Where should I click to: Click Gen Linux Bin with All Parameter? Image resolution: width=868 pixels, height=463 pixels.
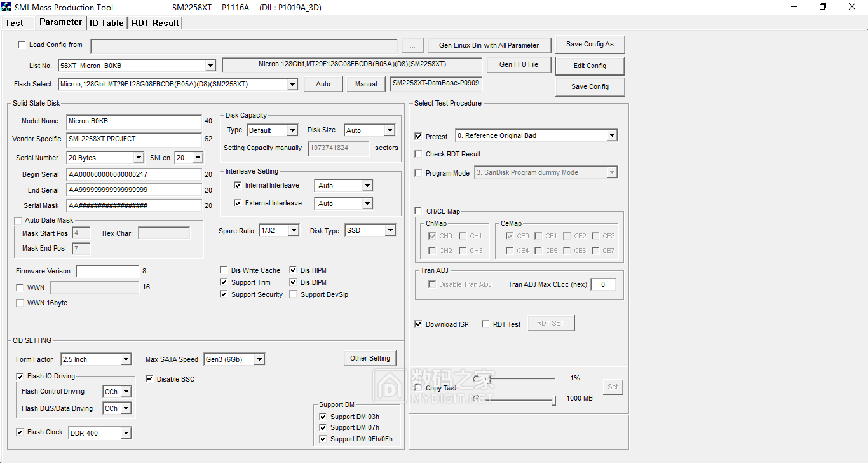click(x=489, y=45)
